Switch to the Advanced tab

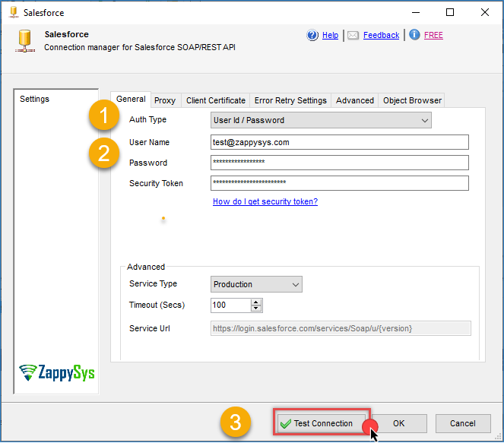pos(355,100)
